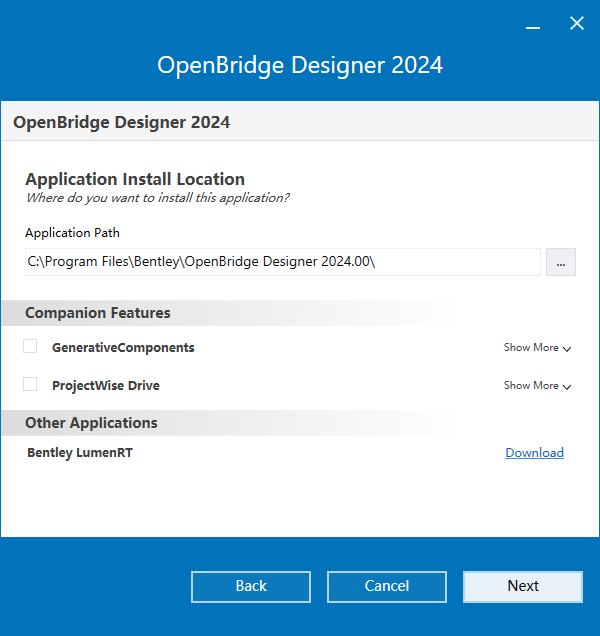Screen dimensions: 600x636
Task: Browse for install folder with ellipsis button
Action: pos(561,262)
